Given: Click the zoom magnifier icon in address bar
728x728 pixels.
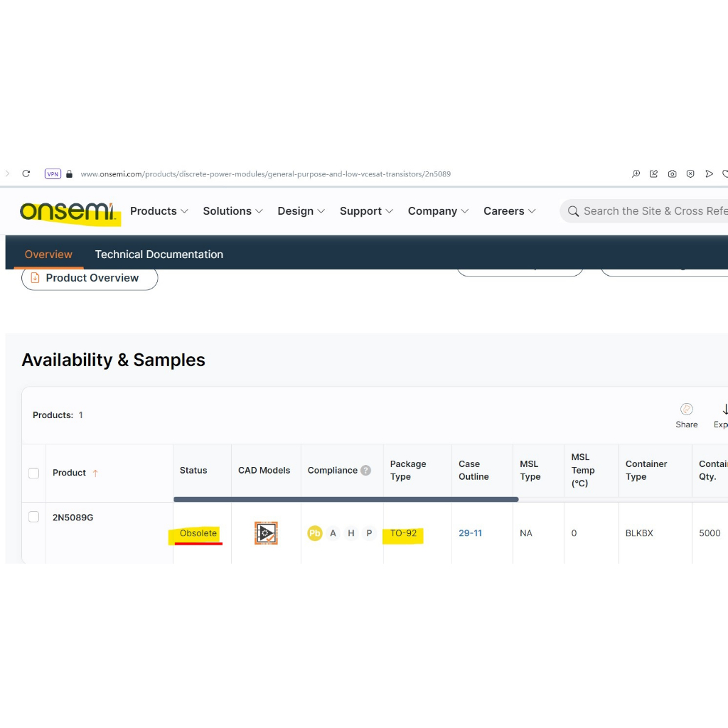Looking at the screenshot, I should click(636, 173).
